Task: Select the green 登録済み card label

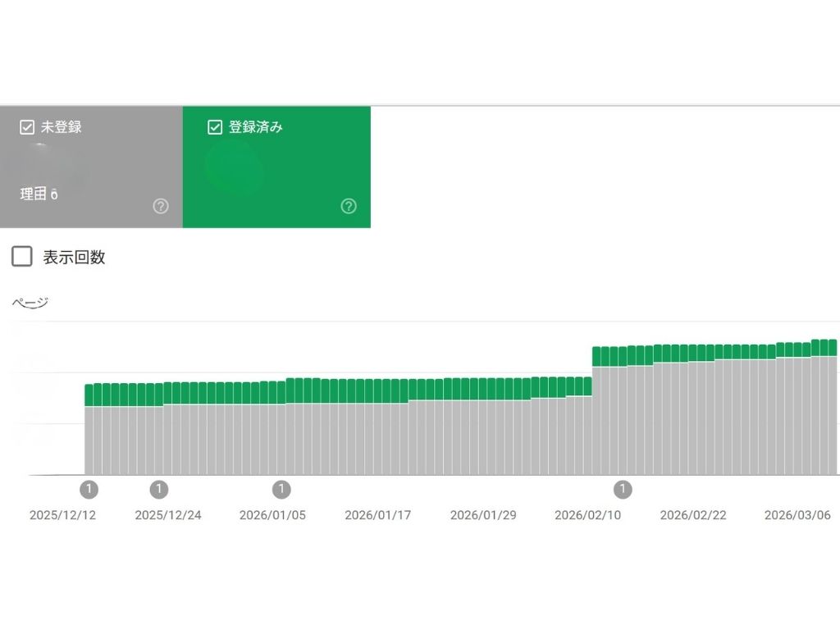Action: pos(256,127)
